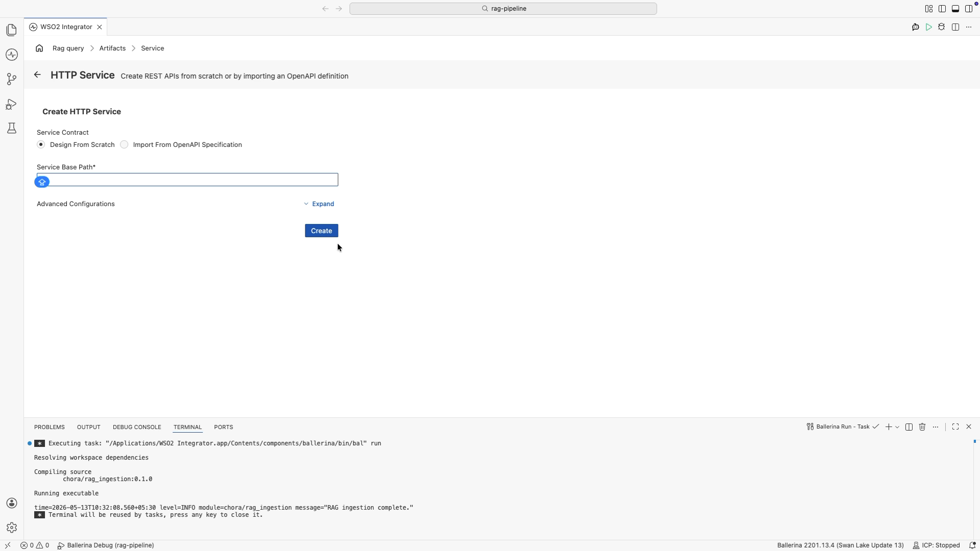Open editor More Actions ellipsis
Viewport: 980px width, 551px height.
point(969,27)
